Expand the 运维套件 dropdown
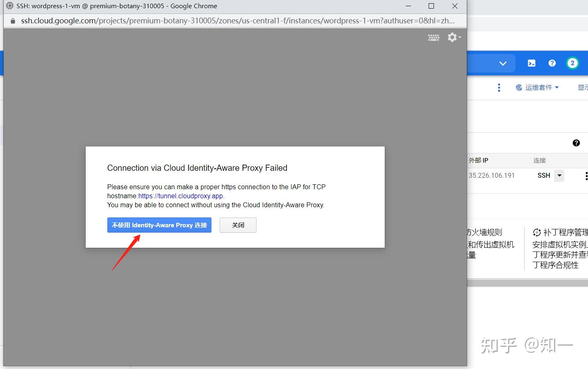Image resolution: width=588 pixels, height=369 pixels. click(537, 87)
